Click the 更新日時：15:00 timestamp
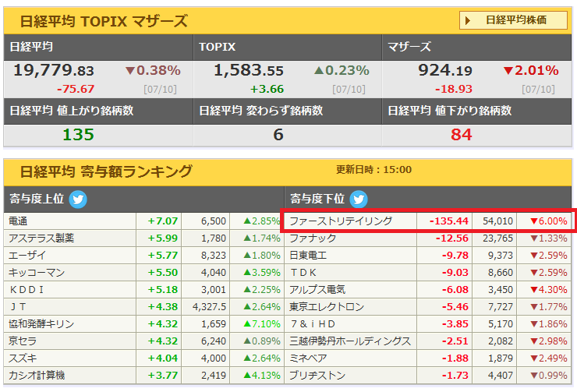The height and width of the screenshot is (392, 577). tap(373, 170)
